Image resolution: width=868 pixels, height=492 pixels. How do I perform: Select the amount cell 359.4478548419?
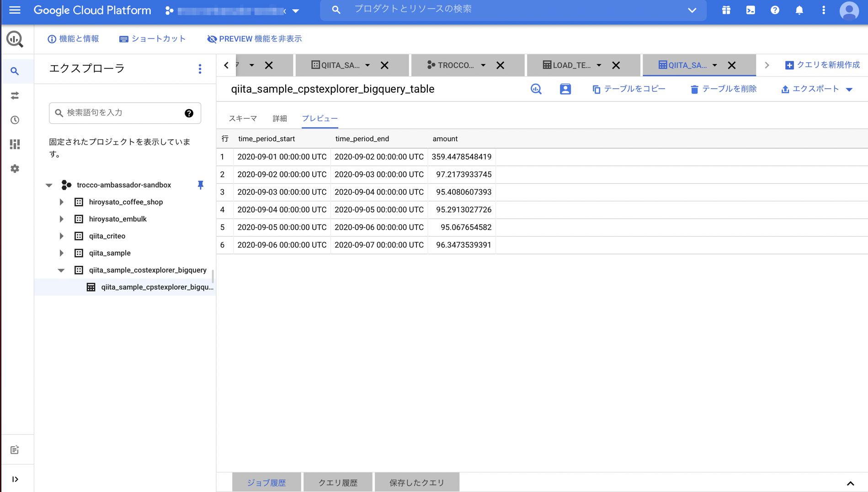point(462,157)
